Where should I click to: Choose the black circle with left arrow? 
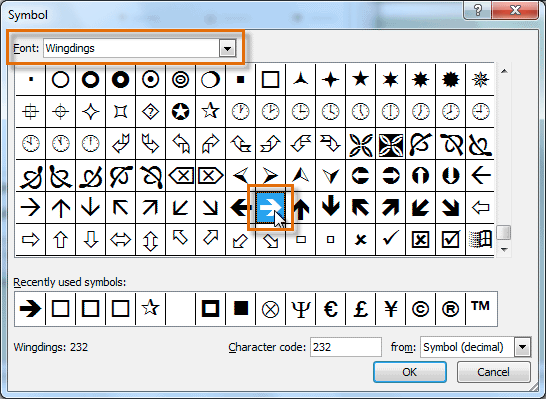[x=360, y=176]
